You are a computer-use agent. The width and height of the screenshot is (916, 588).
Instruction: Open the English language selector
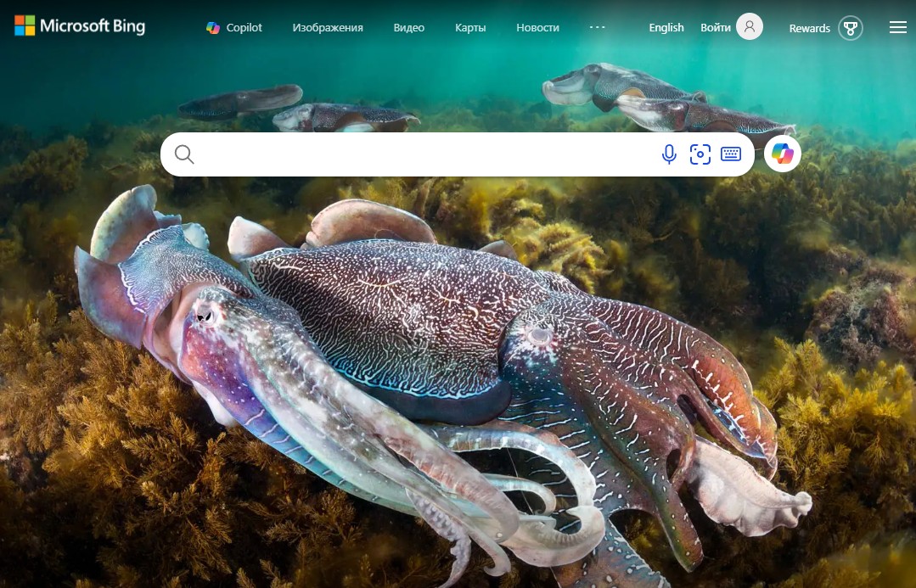coord(666,26)
